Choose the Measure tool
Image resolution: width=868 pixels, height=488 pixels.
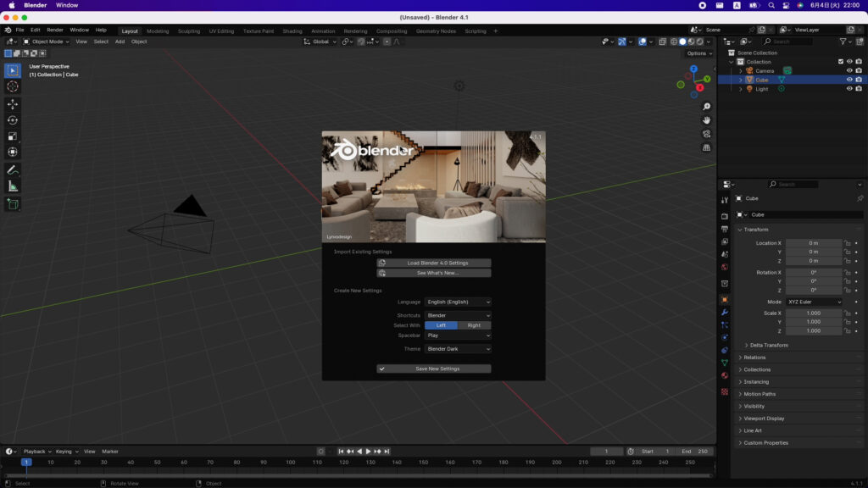tap(13, 186)
